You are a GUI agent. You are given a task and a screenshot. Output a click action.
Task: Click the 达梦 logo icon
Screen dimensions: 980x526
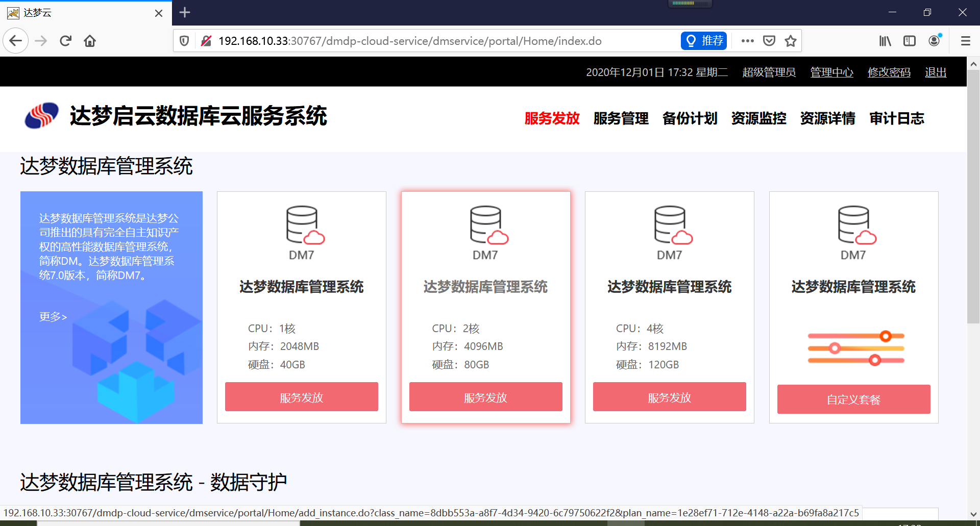42,116
